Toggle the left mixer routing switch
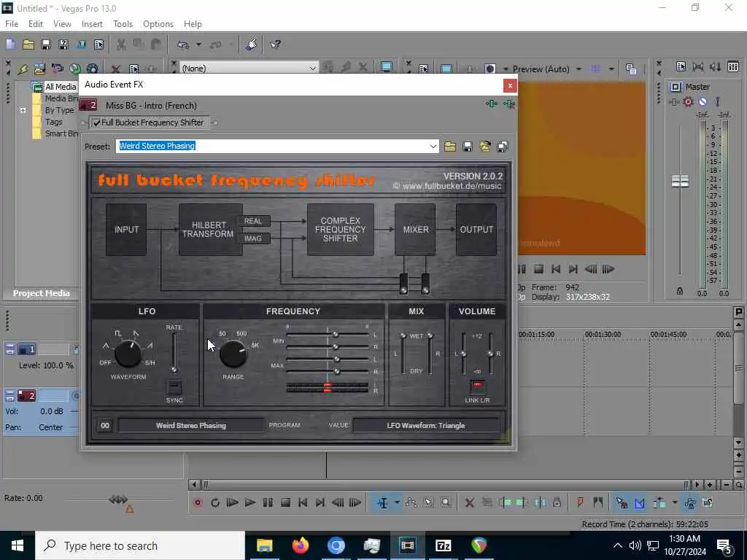747x560 pixels. [403, 284]
